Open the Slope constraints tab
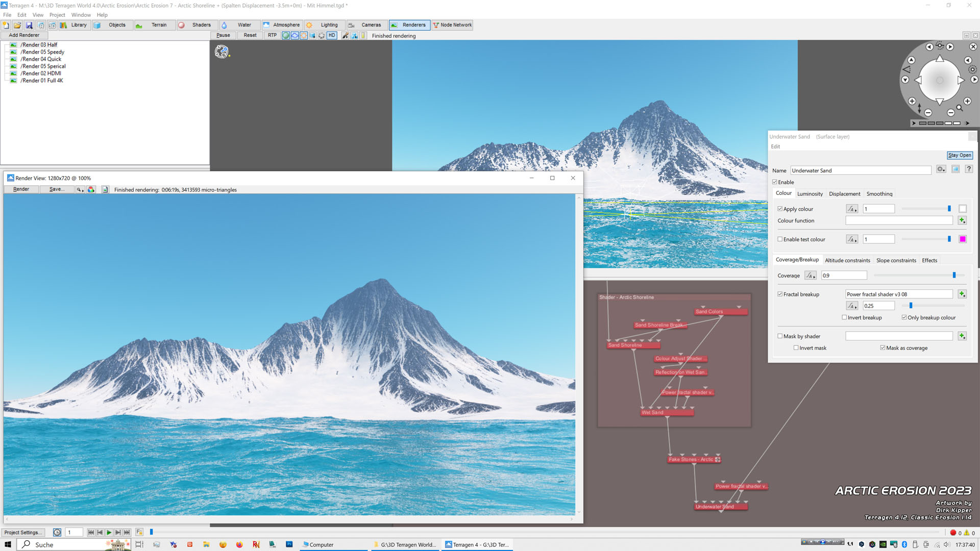Image resolution: width=980 pixels, height=551 pixels. (x=896, y=260)
